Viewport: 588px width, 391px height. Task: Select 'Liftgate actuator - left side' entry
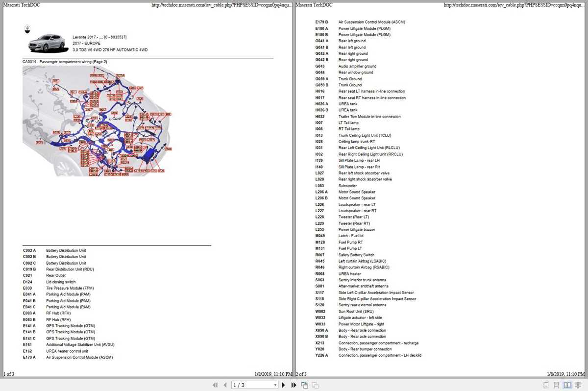pos(361,318)
